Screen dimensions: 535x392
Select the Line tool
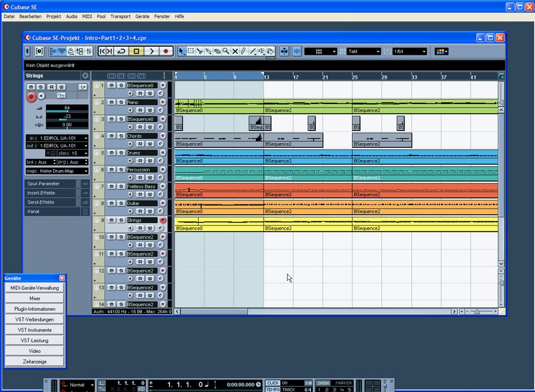tap(253, 52)
